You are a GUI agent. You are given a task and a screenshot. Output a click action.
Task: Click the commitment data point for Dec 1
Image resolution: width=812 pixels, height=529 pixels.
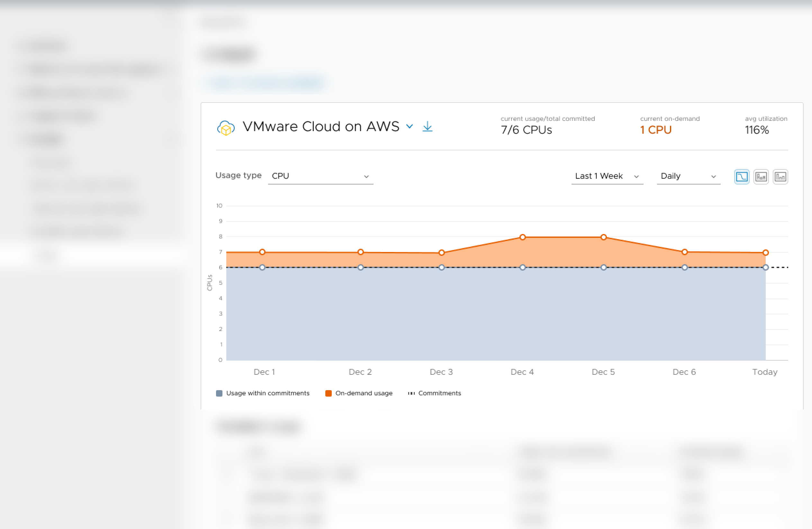point(262,267)
